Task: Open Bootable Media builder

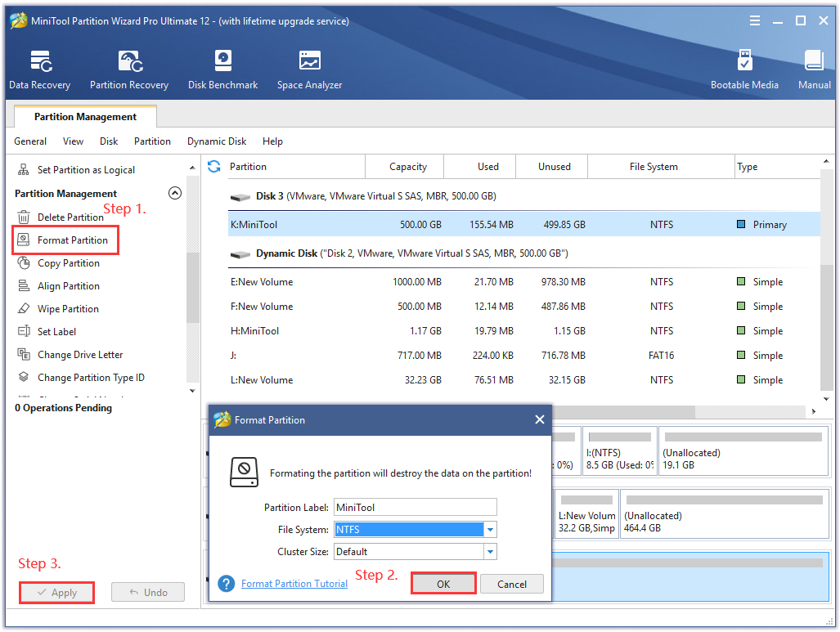Action: [x=744, y=69]
